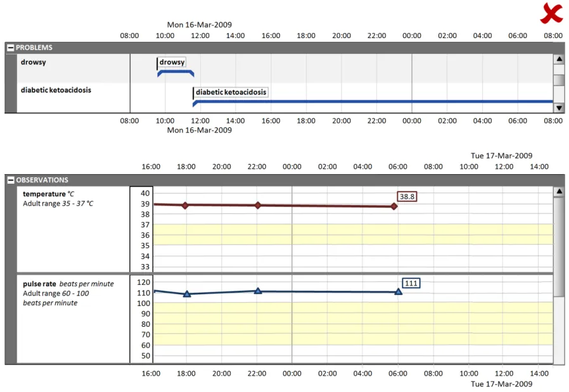
Task: Collapse the OBSERVATIONS section
Action: pyautogui.click(x=11, y=180)
